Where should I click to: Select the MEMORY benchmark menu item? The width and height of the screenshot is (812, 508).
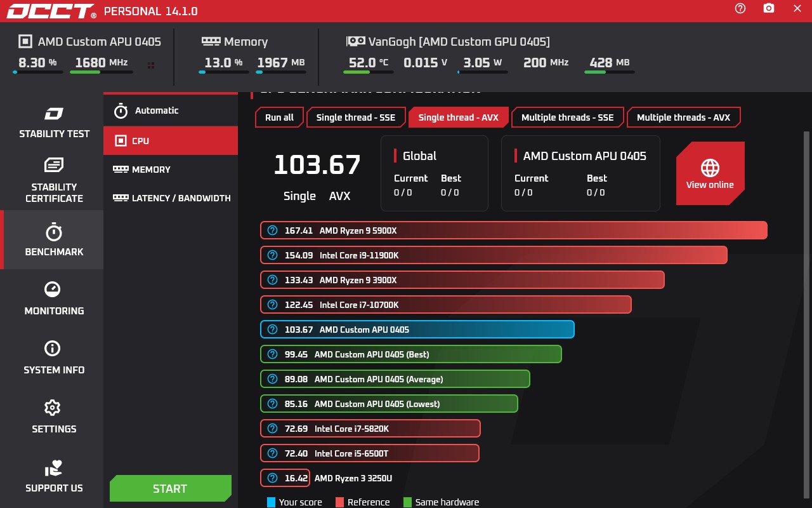pyautogui.click(x=171, y=170)
